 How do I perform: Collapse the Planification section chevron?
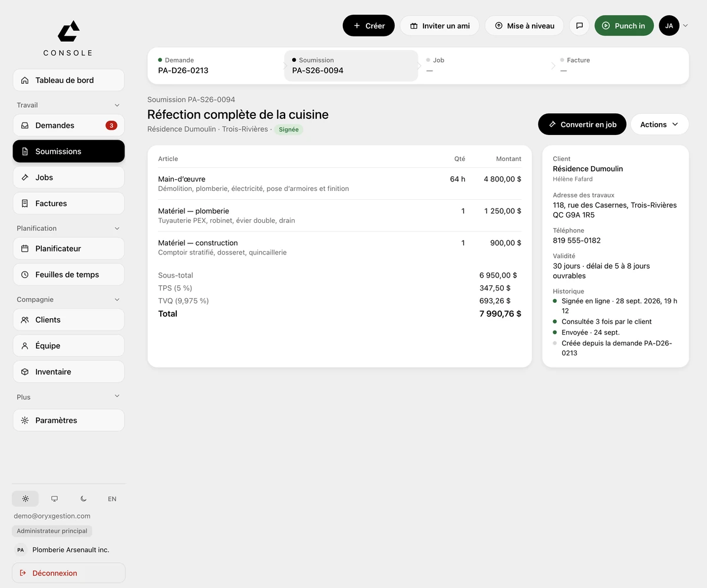117,229
